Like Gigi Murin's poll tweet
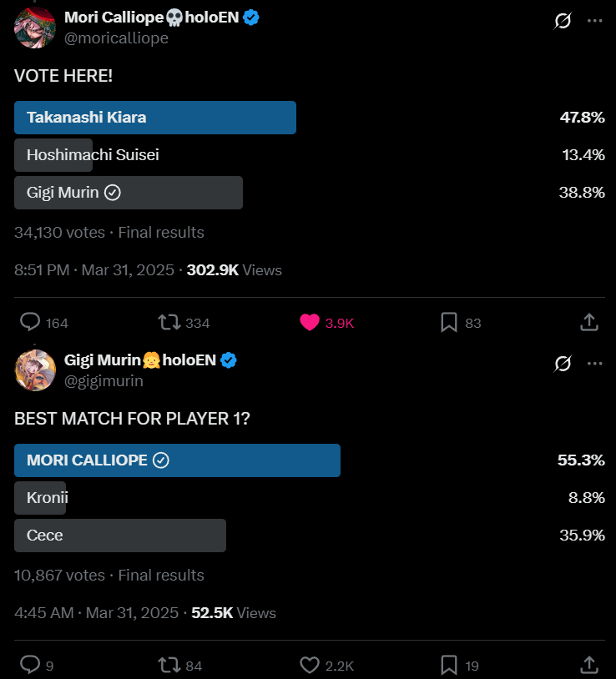The height and width of the screenshot is (679, 616). 310,665
